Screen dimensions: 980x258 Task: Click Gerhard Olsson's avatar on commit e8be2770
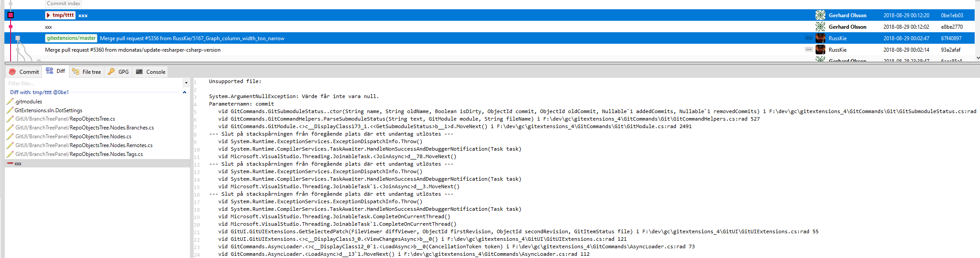[x=820, y=27]
